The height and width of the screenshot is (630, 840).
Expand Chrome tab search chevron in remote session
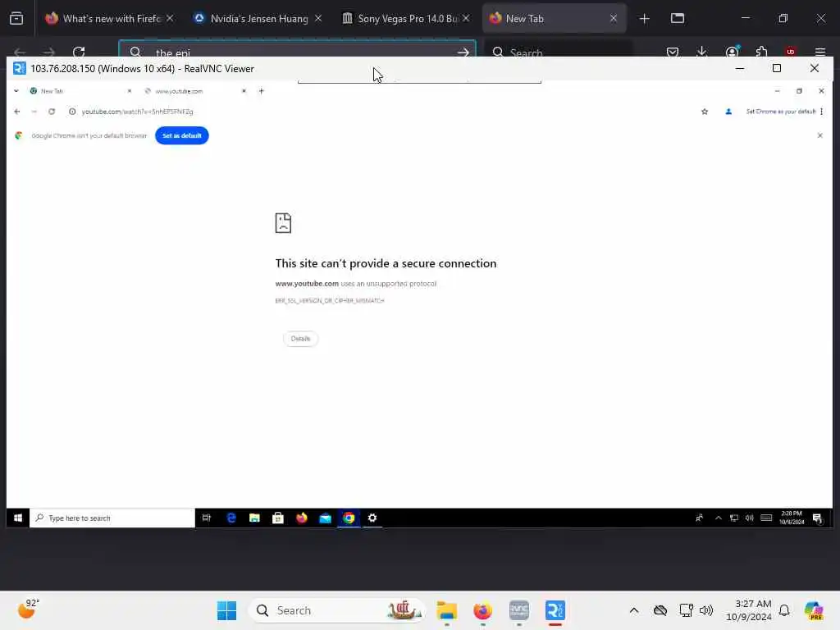click(x=16, y=91)
